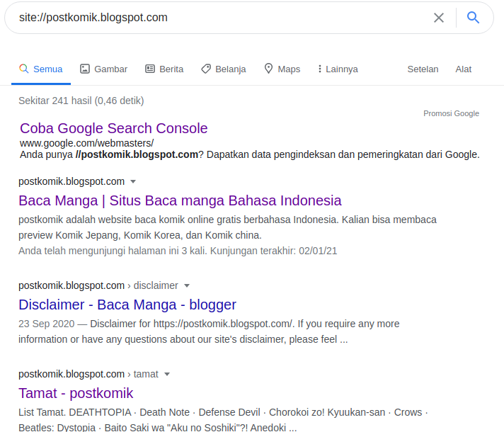The height and width of the screenshot is (432, 504).
Task: Open Tamat - postkomik result
Action: click(76, 393)
